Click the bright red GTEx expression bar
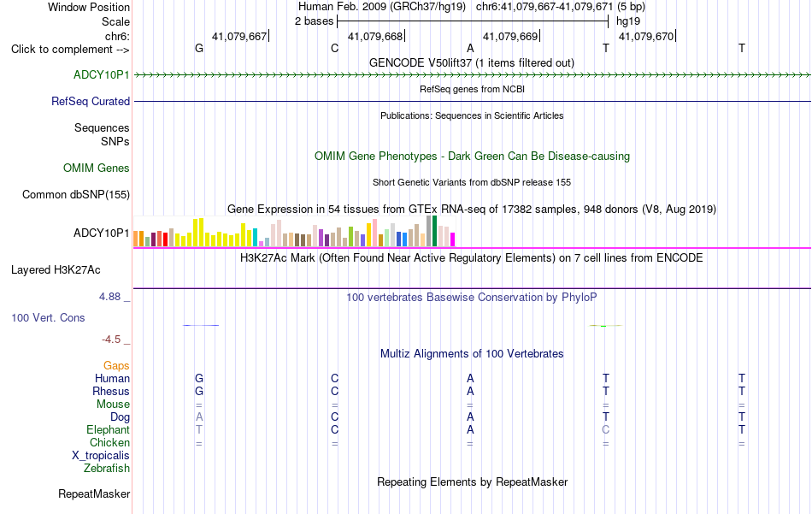Viewport: 812px width, 514px height. (165, 239)
